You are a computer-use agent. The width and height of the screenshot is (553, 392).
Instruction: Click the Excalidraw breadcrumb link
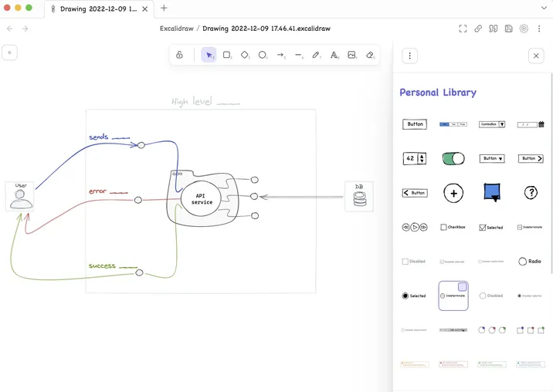click(x=176, y=29)
